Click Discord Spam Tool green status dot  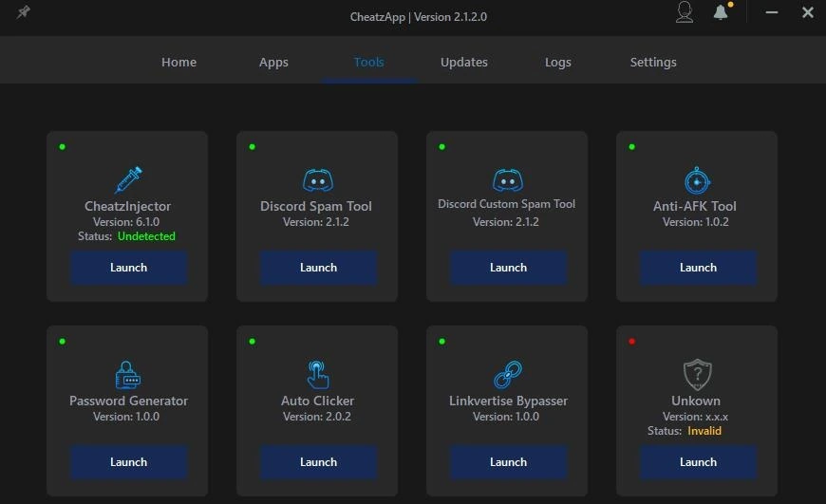(252, 147)
